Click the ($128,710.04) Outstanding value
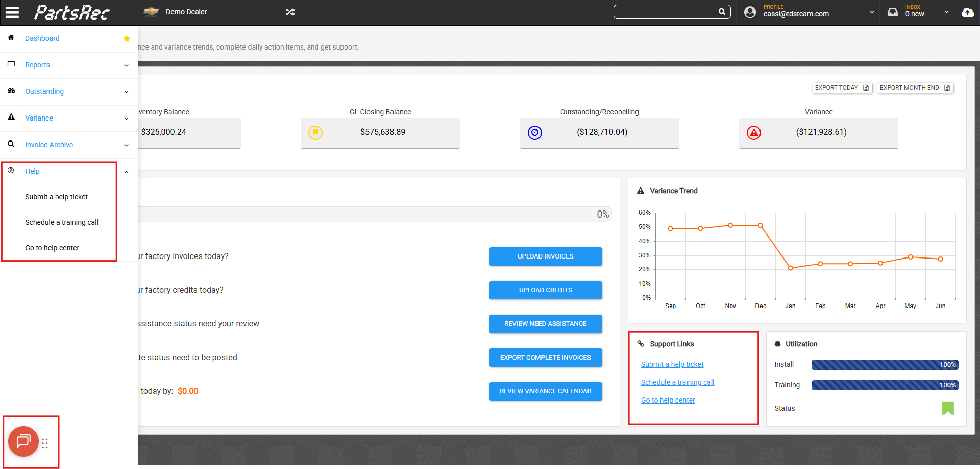Screen dimensions: 980x469 (x=602, y=132)
